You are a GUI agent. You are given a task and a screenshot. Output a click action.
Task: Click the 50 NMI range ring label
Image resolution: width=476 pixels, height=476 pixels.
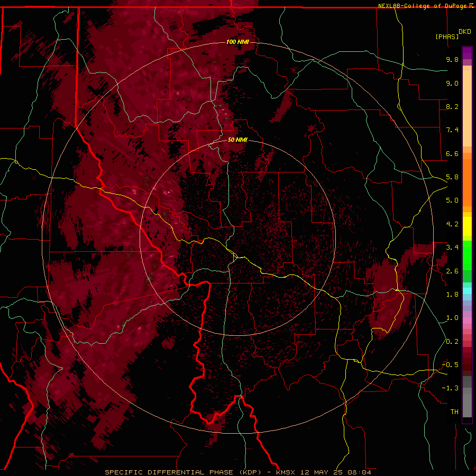(237, 140)
